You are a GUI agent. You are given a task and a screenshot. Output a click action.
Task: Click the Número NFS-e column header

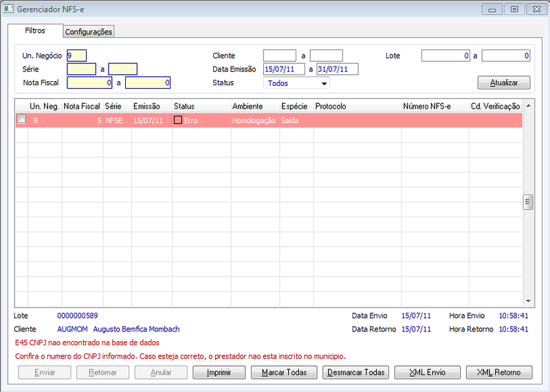pos(435,106)
